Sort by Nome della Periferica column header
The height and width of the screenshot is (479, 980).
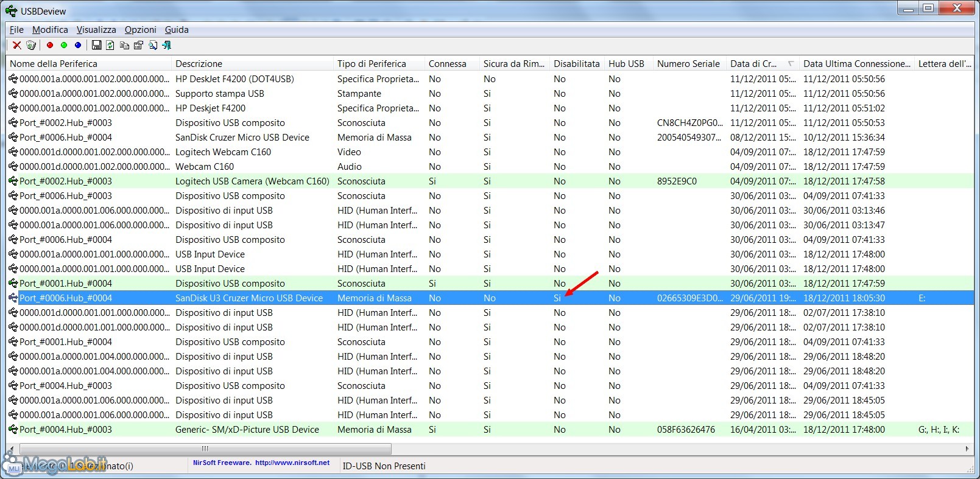tap(89, 63)
